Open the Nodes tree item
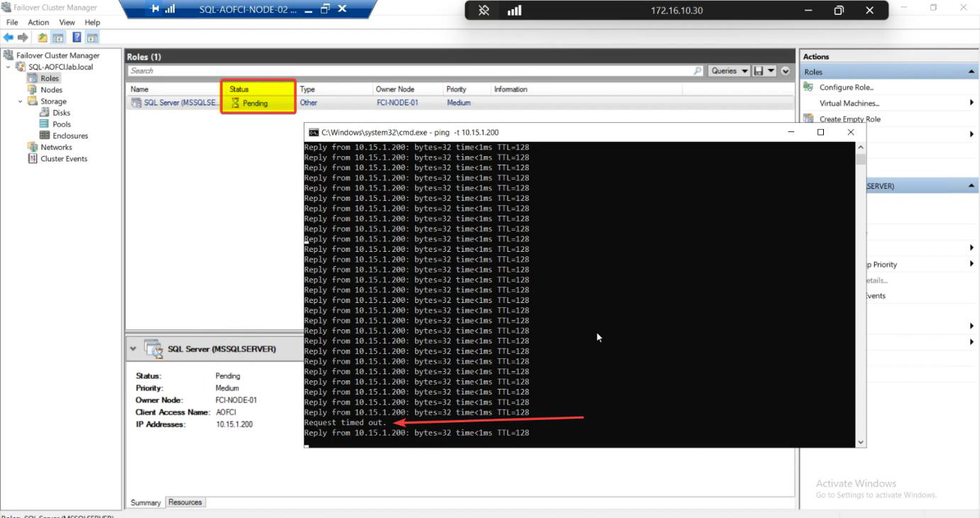 [51, 90]
